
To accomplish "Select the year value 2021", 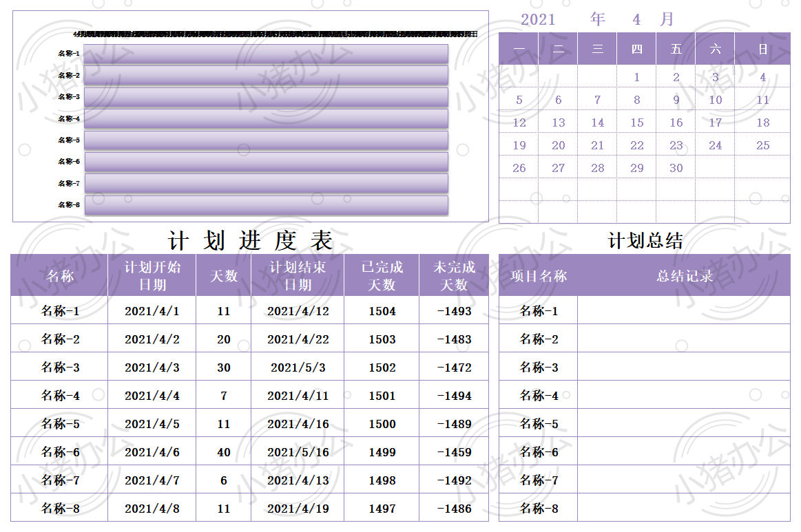I will point(537,19).
